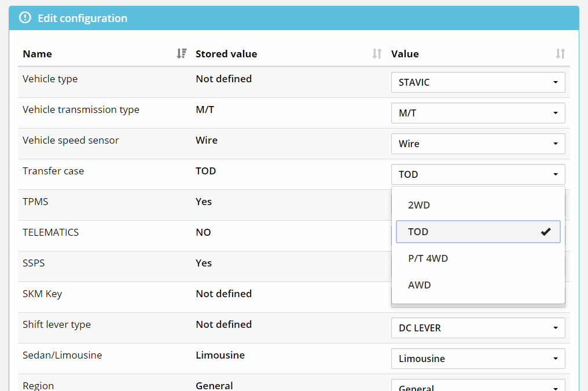Image resolution: width=588 pixels, height=391 pixels.
Task: Choose the checked TOD option
Action: click(x=478, y=232)
